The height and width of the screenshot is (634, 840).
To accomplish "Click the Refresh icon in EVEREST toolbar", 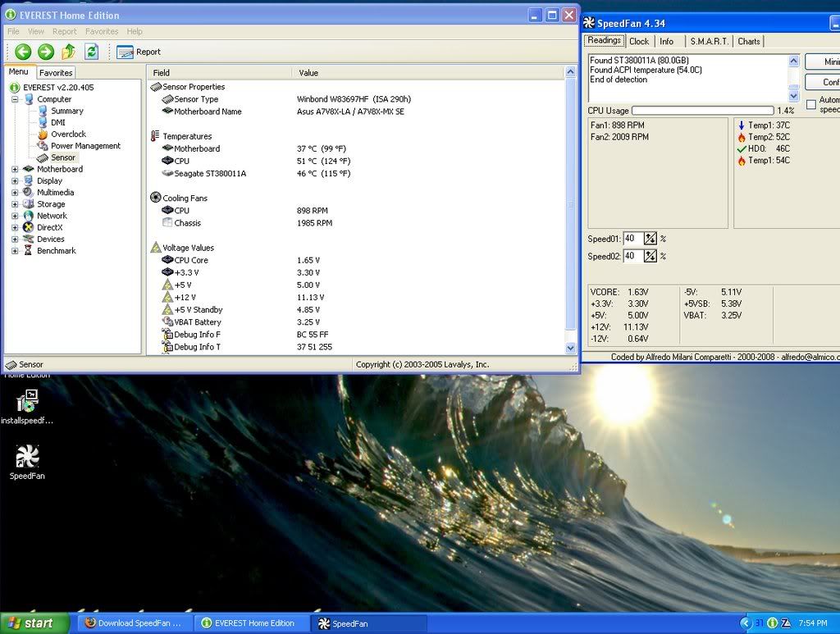I will [92, 52].
